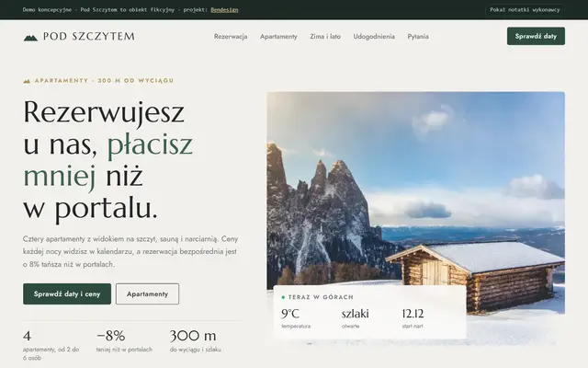Click the Sprawdź daty i ceny button
Screen dimensions: 588x368
point(67,294)
